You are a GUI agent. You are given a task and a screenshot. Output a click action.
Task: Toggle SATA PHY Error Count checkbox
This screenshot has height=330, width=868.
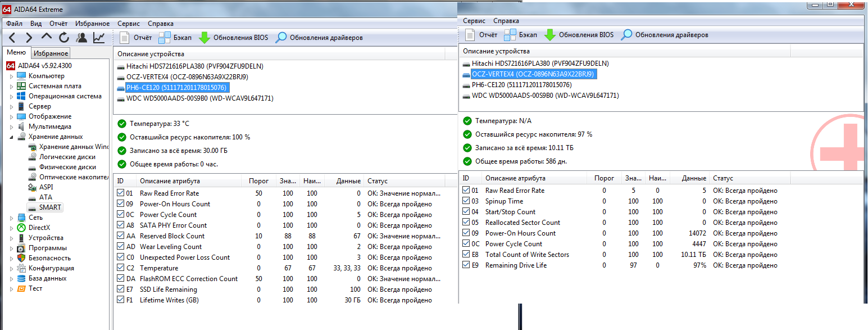(121, 225)
